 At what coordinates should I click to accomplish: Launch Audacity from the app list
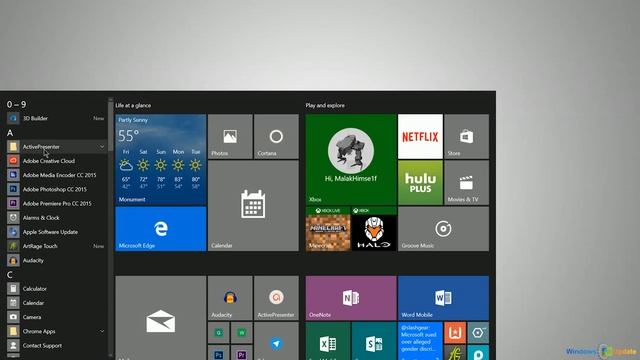(x=56, y=260)
